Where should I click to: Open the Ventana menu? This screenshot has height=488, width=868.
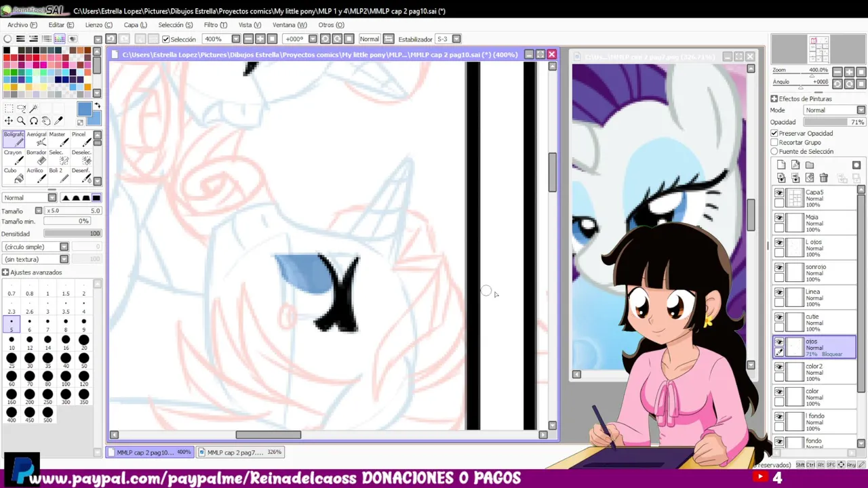[x=290, y=25]
